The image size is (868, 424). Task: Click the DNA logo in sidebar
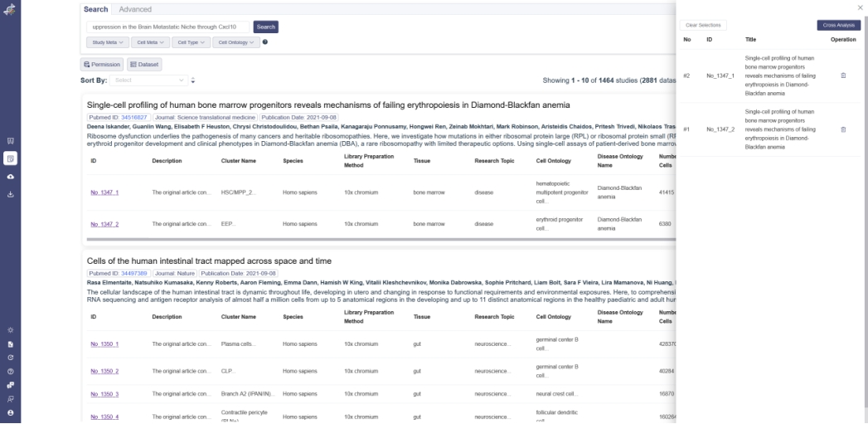(x=11, y=11)
